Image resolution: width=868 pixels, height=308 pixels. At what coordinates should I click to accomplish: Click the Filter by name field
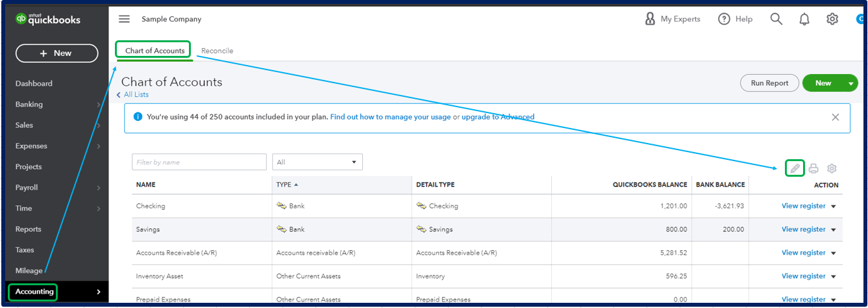pos(199,162)
